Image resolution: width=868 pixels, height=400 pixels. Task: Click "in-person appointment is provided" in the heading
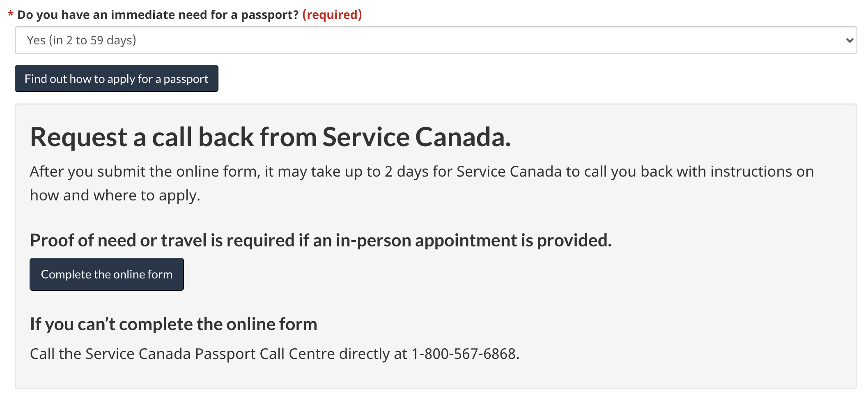(x=473, y=240)
